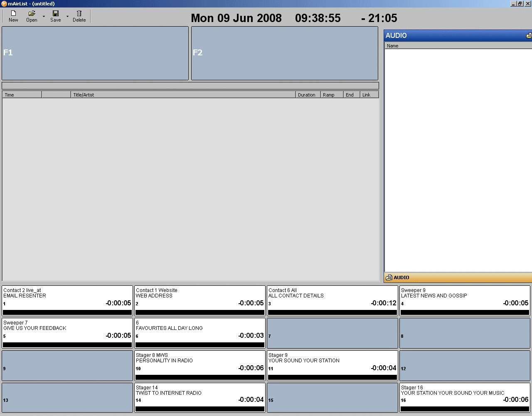Create a new playlist with New icon
The image size is (532, 416).
point(13,16)
